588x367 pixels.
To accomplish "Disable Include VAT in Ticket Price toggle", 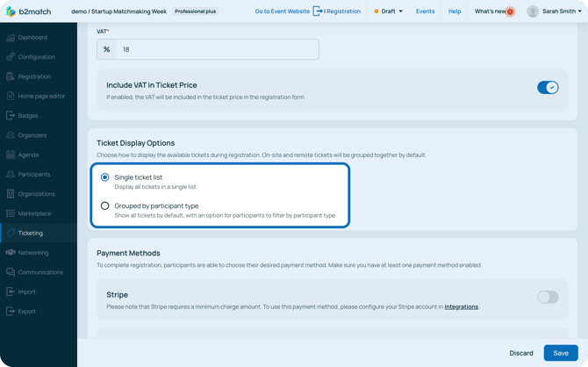I will pos(547,88).
